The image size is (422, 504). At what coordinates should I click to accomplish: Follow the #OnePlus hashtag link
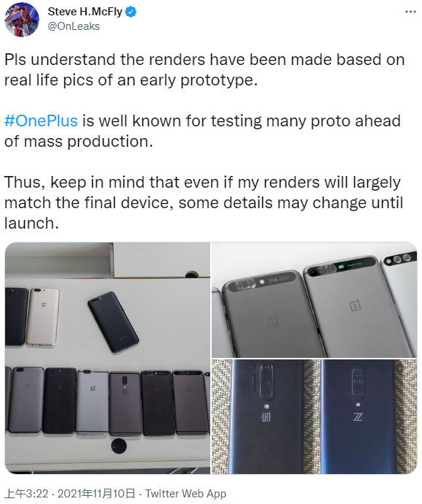(x=41, y=121)
